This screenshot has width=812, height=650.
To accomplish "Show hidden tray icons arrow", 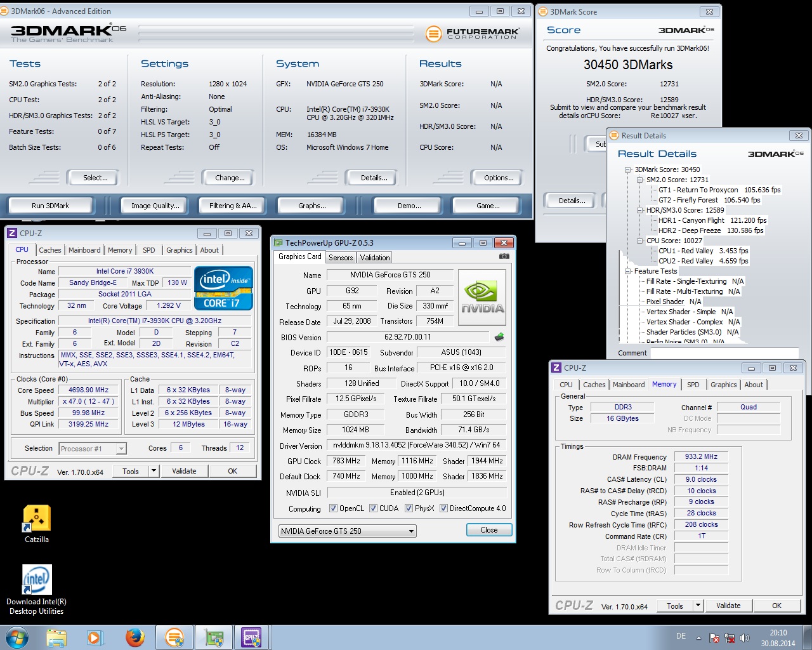I will point(698,638).
